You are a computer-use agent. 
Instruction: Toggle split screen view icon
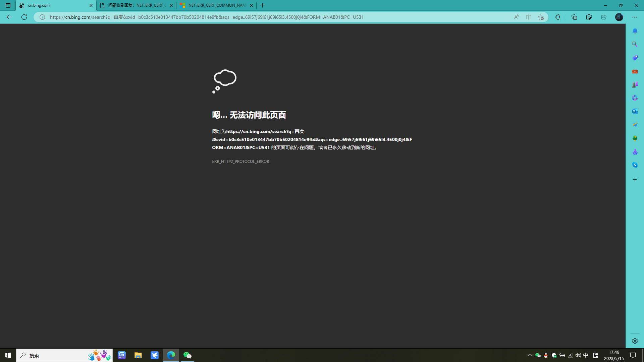point(529,17)
